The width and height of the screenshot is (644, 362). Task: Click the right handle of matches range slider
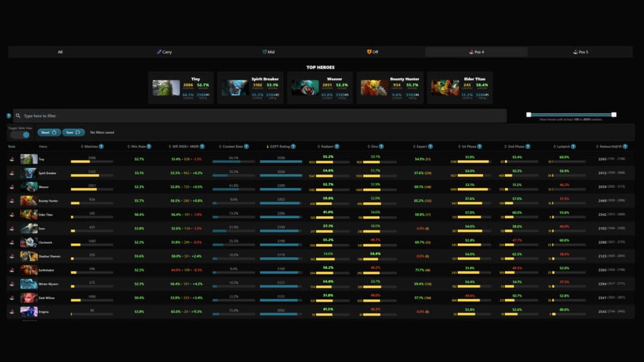(614, 114)
